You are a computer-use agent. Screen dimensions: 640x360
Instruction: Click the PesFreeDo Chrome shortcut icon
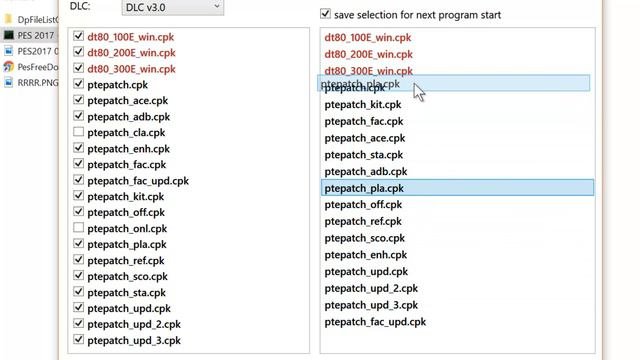[9, 67]
